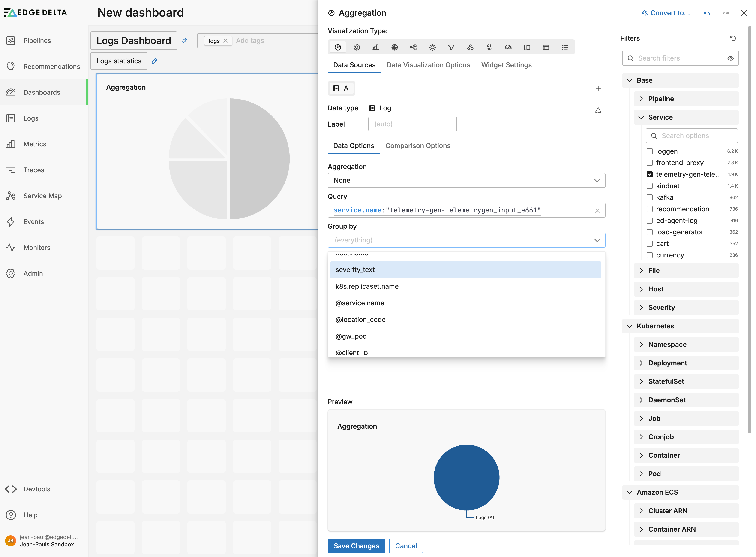Click the convert icon next to Data type
Screen dimensions: 756x557
[x=598, y=111]
